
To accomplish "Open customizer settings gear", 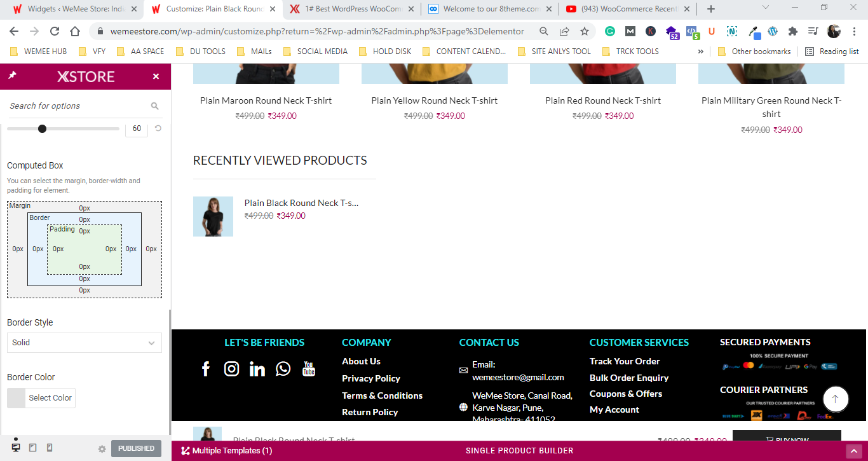I will (102, 449).
